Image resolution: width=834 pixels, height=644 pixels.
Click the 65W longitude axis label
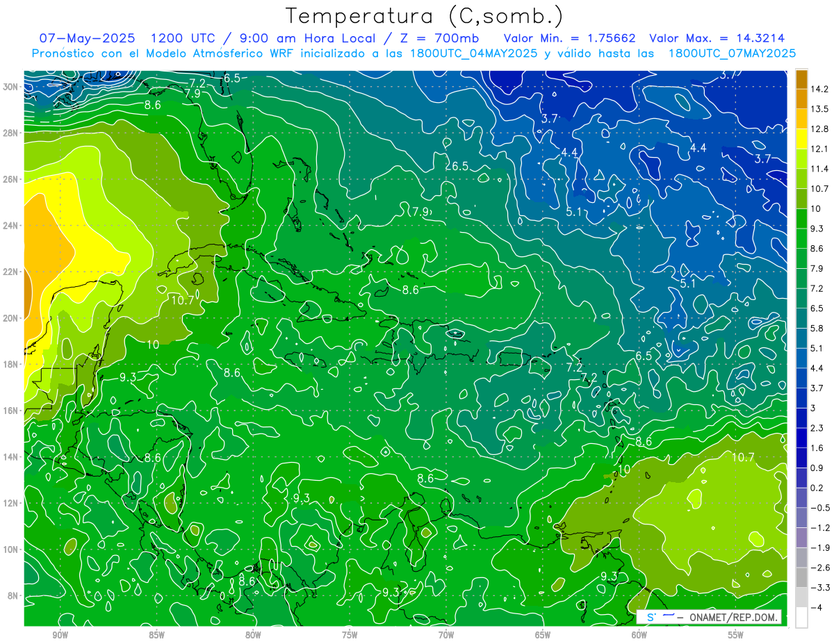(x=543, y=636)
